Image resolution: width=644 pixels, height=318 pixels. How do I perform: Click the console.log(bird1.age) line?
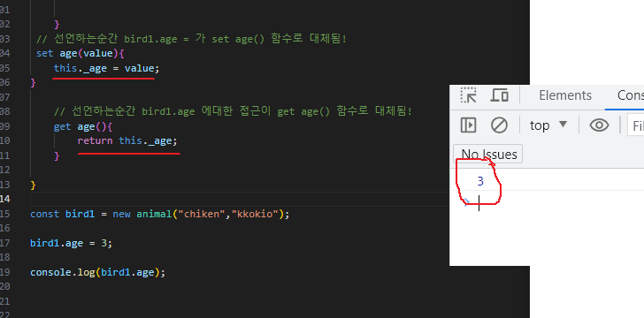click(x=97, y=272)
